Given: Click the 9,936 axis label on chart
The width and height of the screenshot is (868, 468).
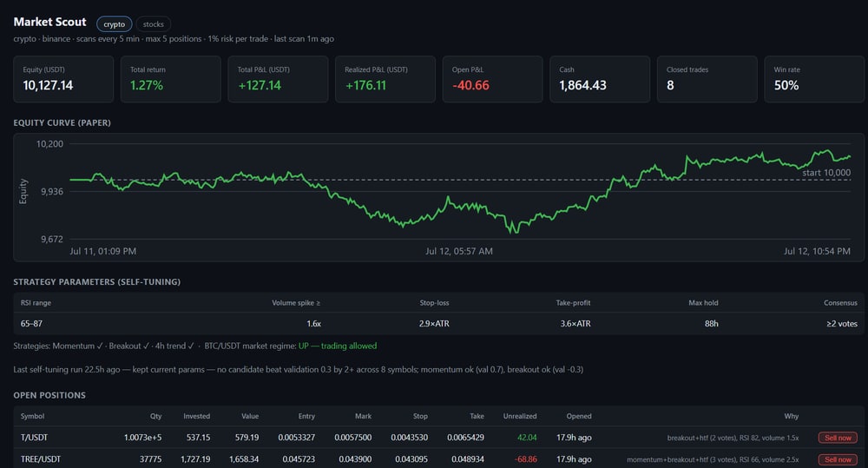Looking at the screenshot, I should pyautogui.click(x=52, y=192).
